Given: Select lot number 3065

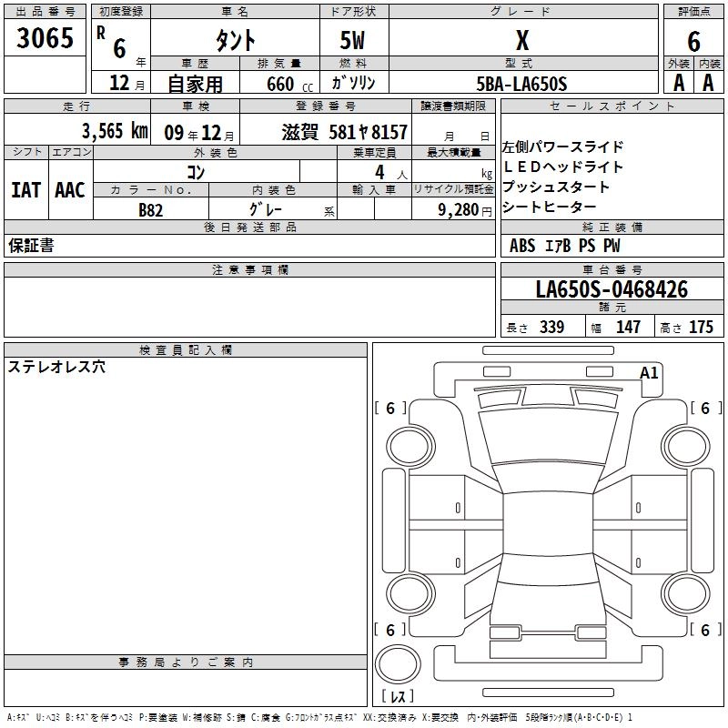Looking at the screenshot, I should click(x=45, y=40).
